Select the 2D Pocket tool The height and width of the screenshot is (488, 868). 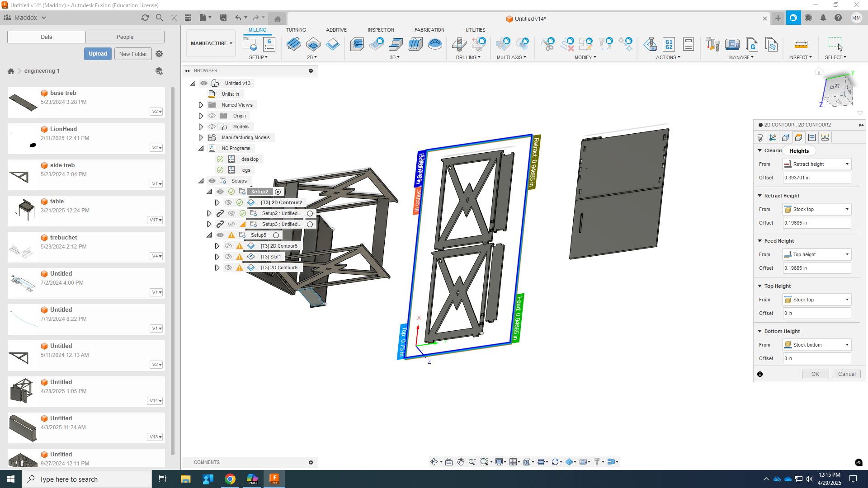(313, 44)
